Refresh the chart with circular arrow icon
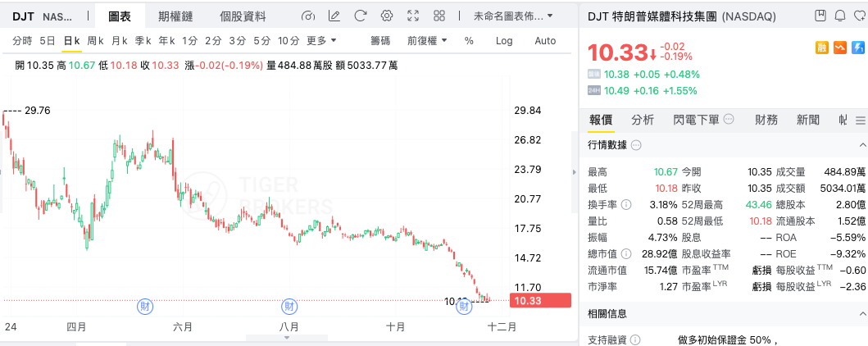The height and width of the screenshot is (346, 868). click(361, 16)
